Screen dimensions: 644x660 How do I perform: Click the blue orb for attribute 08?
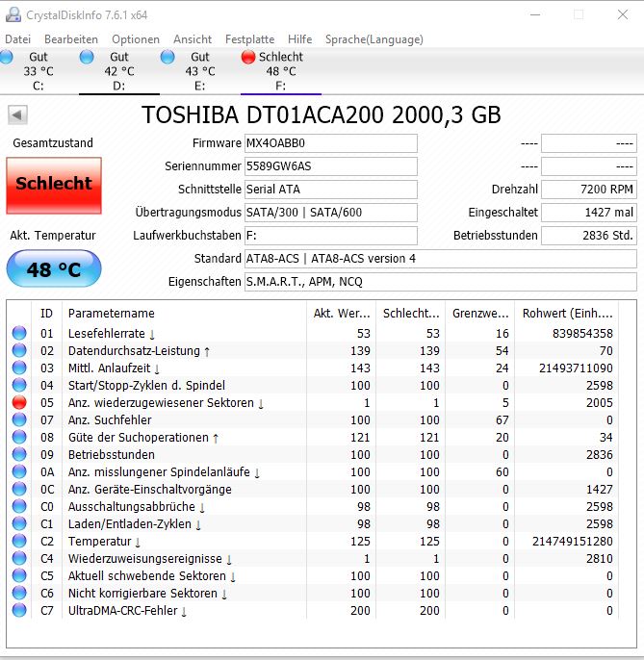coord(19,437)
